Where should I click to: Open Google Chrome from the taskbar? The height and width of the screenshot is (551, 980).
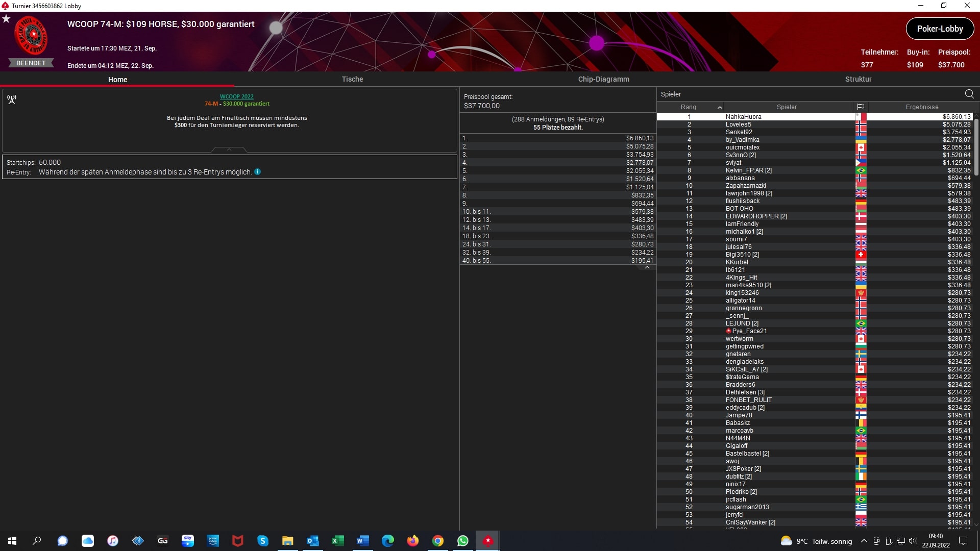(x=438, y=541)
